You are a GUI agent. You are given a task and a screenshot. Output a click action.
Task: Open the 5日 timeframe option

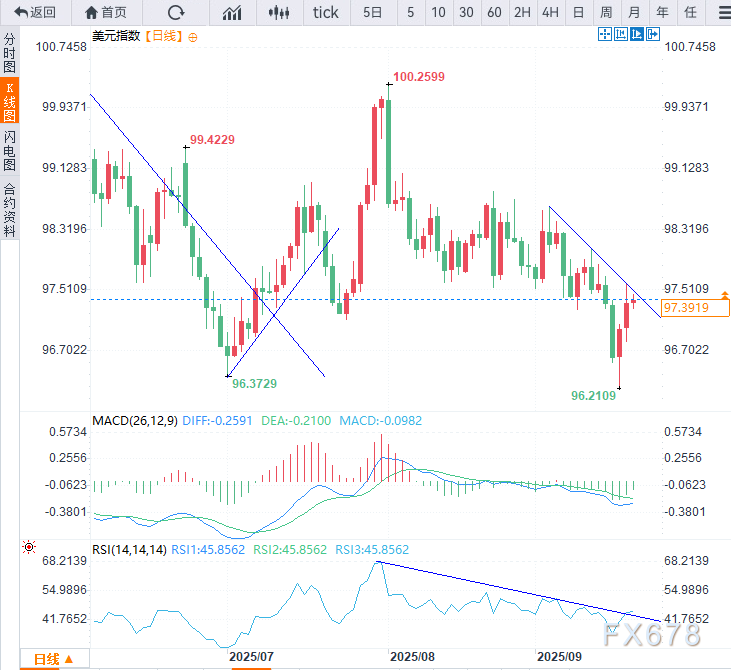372,12
